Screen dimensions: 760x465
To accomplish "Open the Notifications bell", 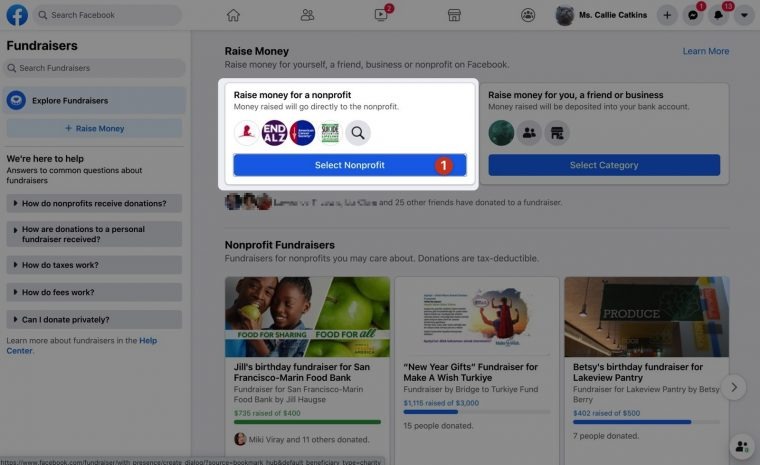I will click(720, 15).
